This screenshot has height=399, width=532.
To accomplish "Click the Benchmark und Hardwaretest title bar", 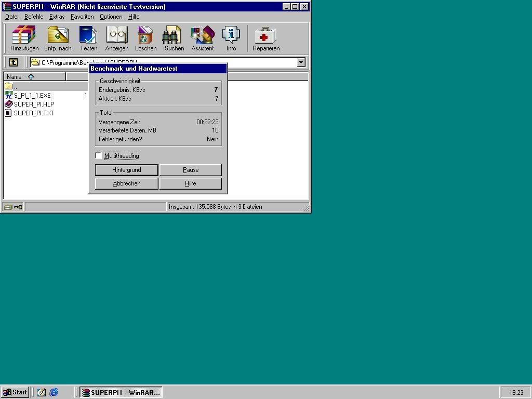I will (x=158, y=69).
